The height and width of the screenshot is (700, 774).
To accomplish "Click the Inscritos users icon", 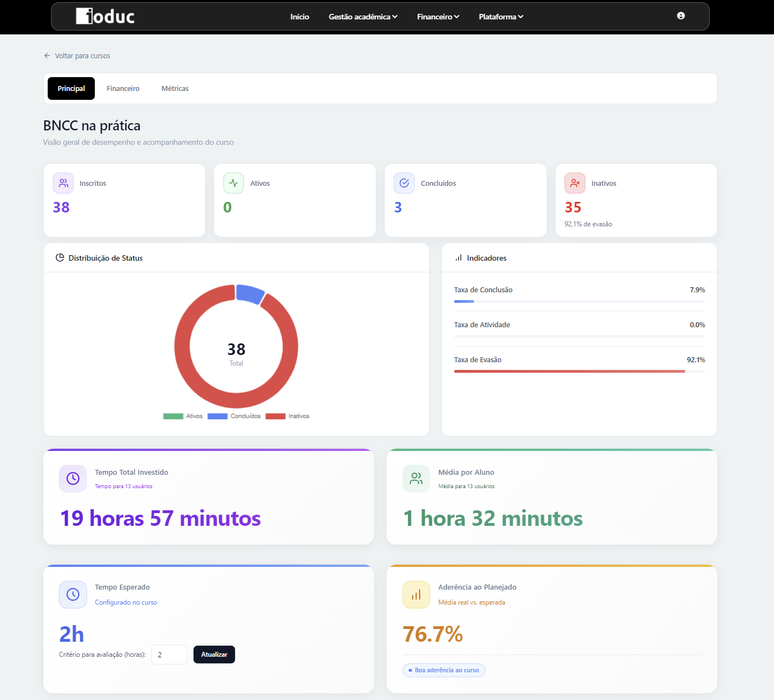I will click(63, 183).
